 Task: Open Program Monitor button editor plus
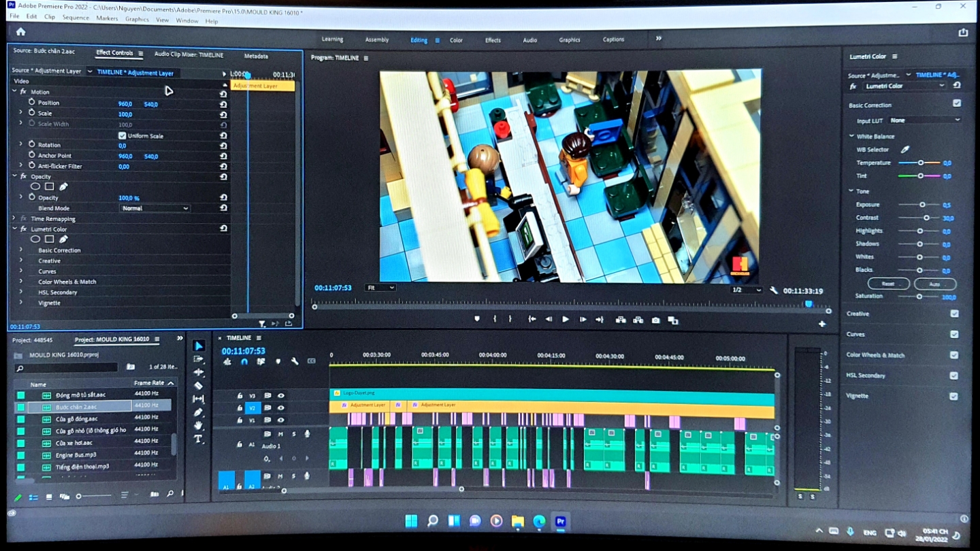click(822, 324)
